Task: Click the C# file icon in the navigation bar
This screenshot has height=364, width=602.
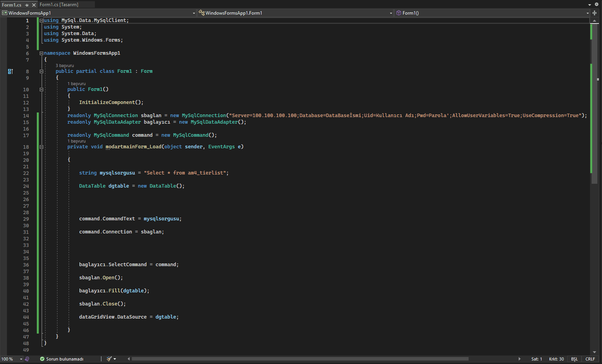Action: click(x=4, y=13)
